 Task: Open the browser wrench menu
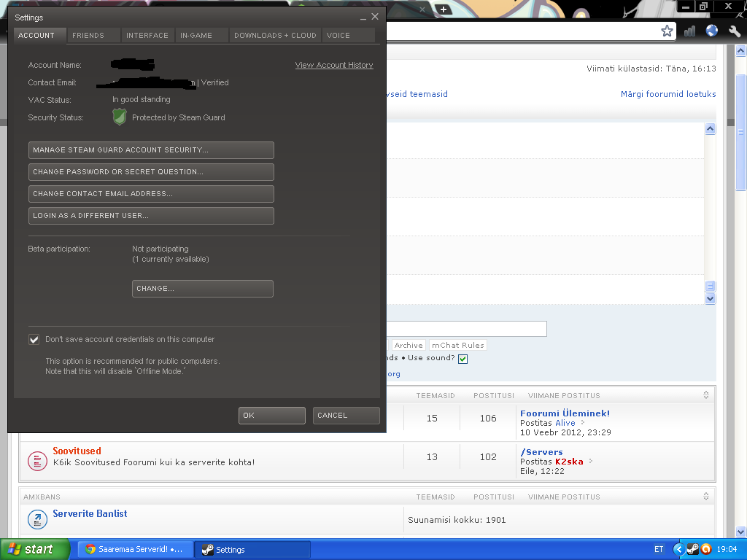coord(734,31)
